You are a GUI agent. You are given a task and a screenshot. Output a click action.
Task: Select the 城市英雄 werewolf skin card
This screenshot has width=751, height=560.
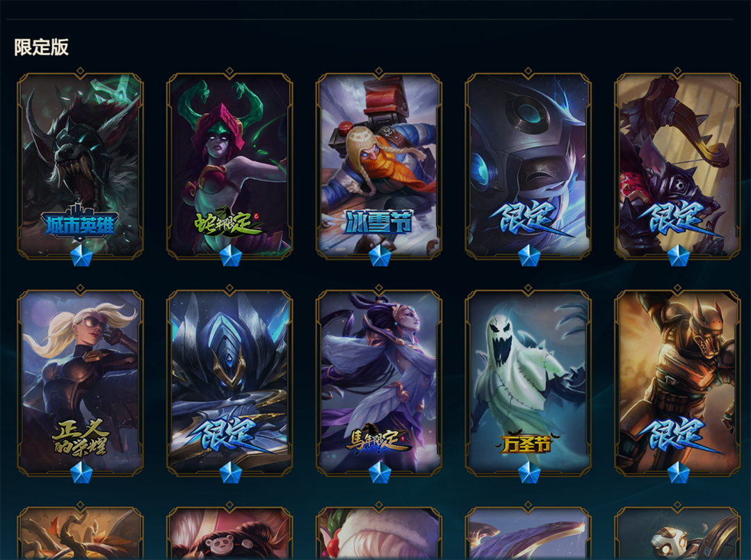tap(81, 165)
